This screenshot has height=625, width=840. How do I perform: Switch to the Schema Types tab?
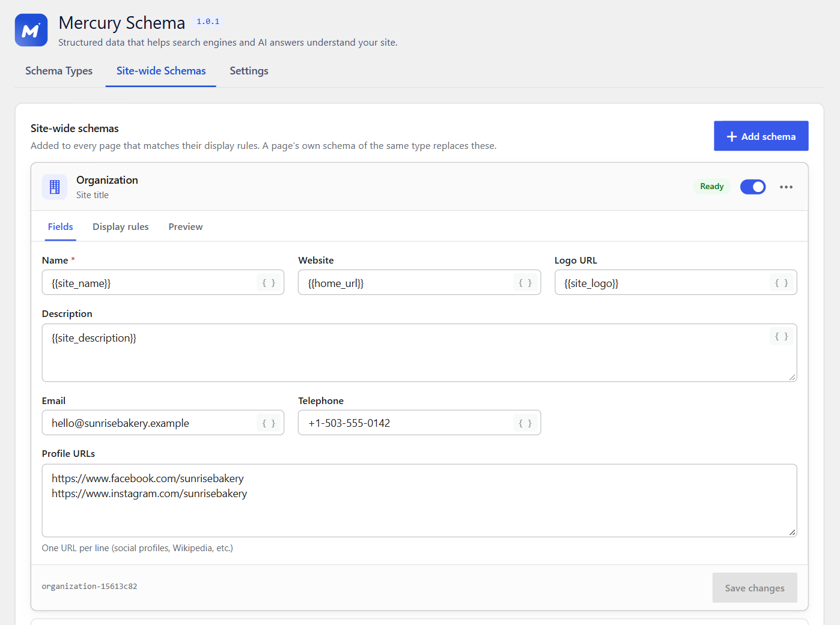click(59, 71)
